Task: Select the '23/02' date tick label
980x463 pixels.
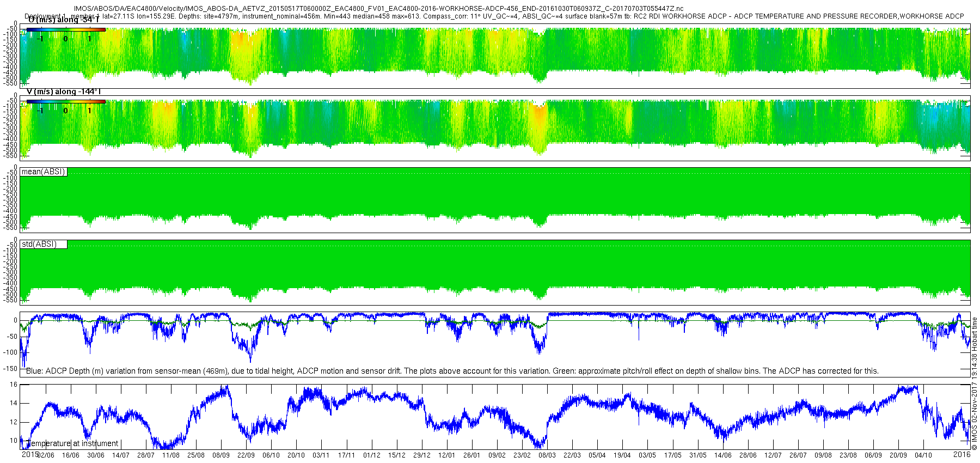Action: tap(522, 455)
